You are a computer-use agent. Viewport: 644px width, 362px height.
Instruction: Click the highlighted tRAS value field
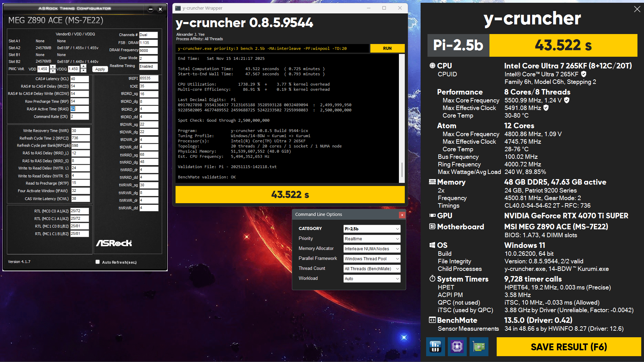(x=80, y=109)
